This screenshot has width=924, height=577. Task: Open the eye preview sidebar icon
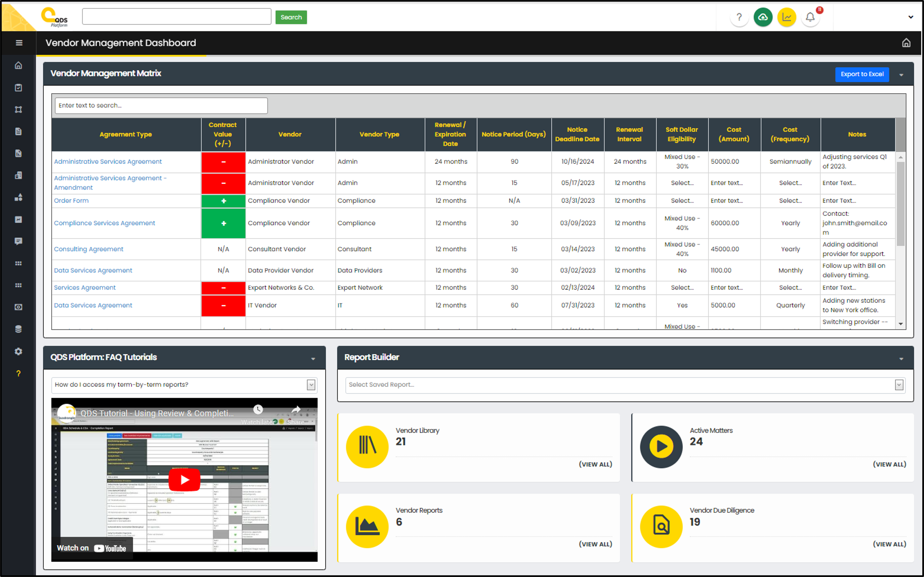pyautogui.click(x=18, y=307)
